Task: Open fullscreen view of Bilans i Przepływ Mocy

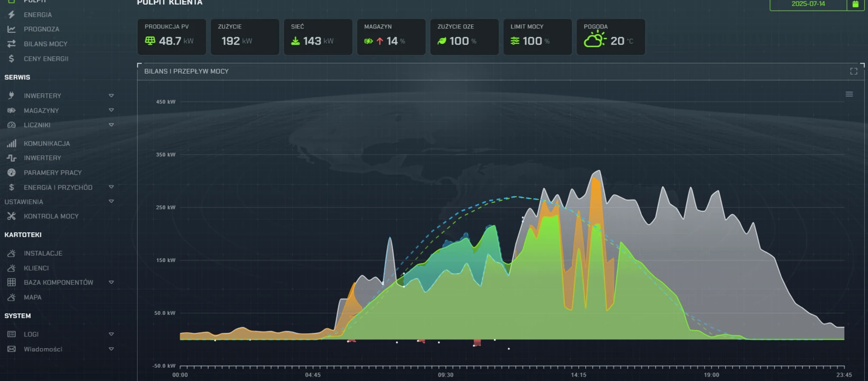Action: [x=853, y=71]
